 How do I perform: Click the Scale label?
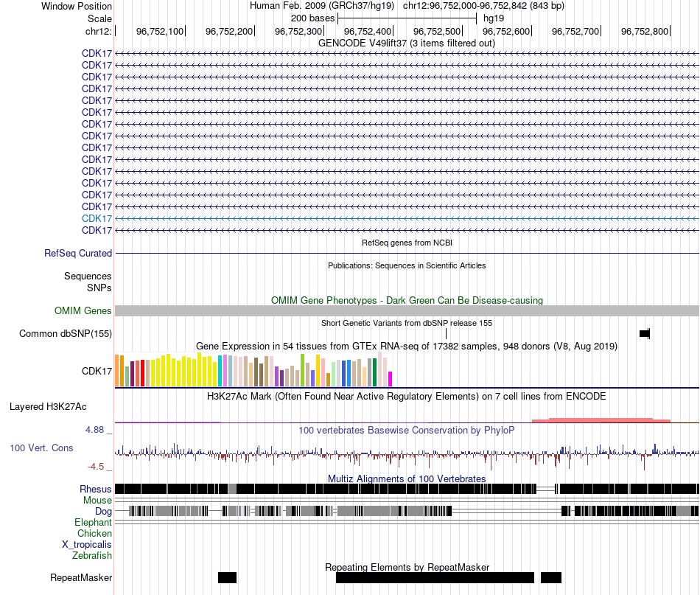coord(99,18)
